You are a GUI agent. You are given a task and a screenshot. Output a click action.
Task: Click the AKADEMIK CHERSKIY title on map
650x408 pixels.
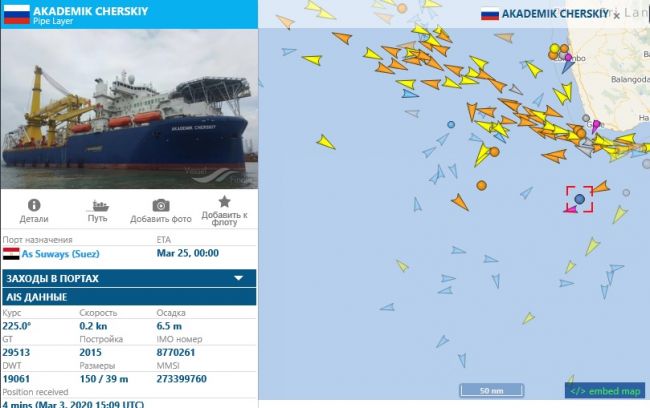click(555, 14)
